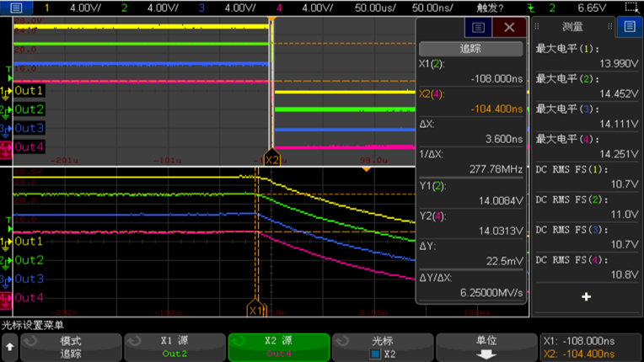The height and width of the screenshot is (362, 644).
Task: Select the 最大电平(1) measurement 13.990V
Action: 587,56
